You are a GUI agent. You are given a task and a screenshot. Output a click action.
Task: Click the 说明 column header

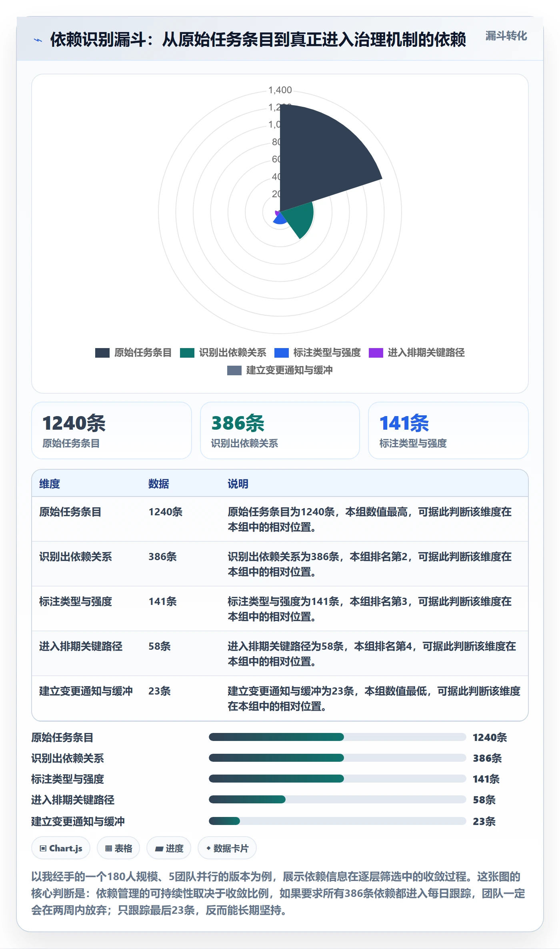238,484
